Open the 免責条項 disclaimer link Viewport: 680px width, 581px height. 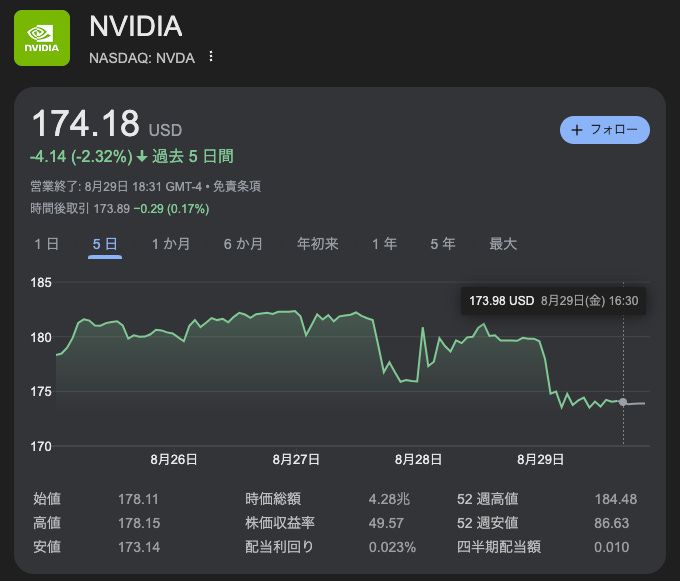tap(237, 186)
